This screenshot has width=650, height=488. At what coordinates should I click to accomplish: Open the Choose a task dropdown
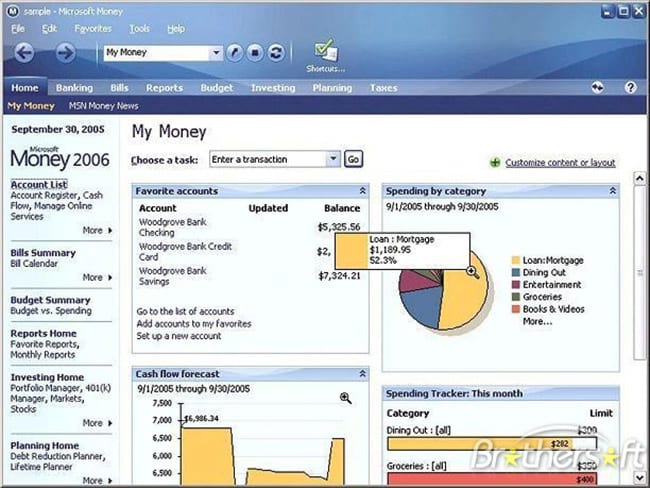click(x=333, y=159)
